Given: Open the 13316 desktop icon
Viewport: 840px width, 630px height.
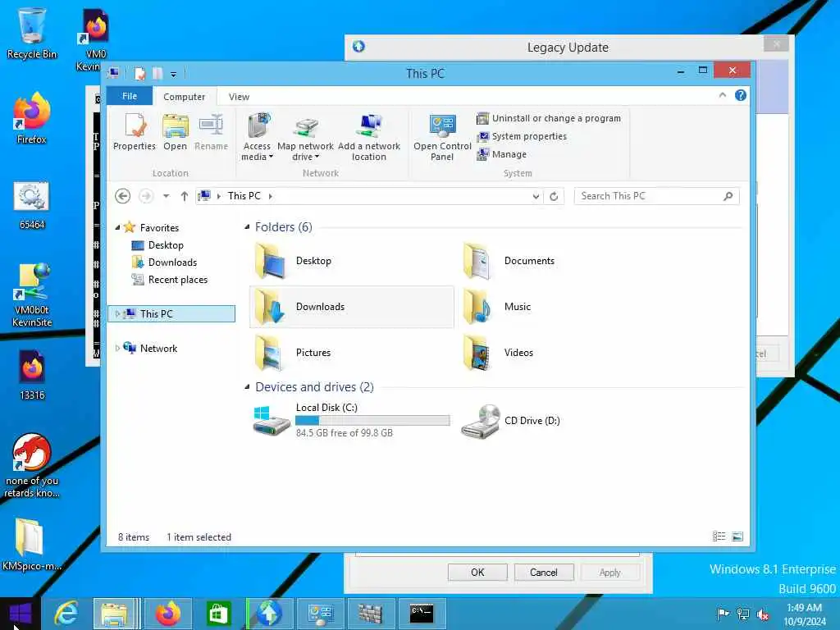Looking at the screenshot, I should pyautogui.click(x=32, y=375).
